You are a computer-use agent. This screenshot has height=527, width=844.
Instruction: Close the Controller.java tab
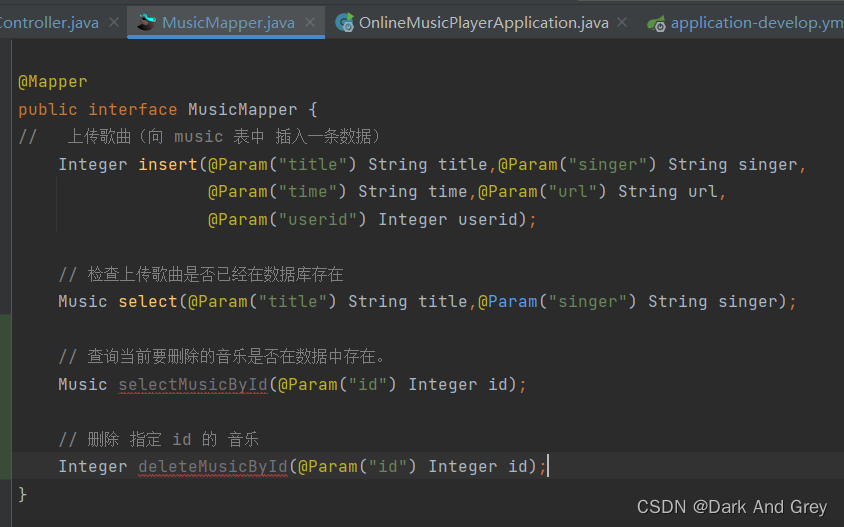click(114, 23)
